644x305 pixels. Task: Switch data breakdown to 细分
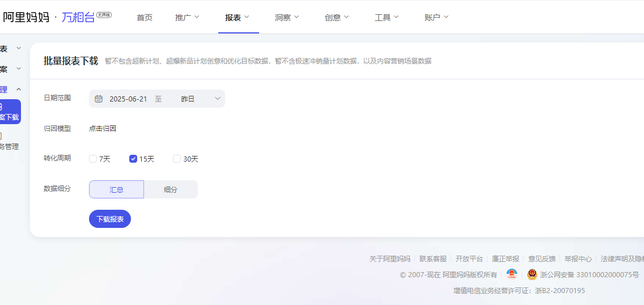(171, 189)
